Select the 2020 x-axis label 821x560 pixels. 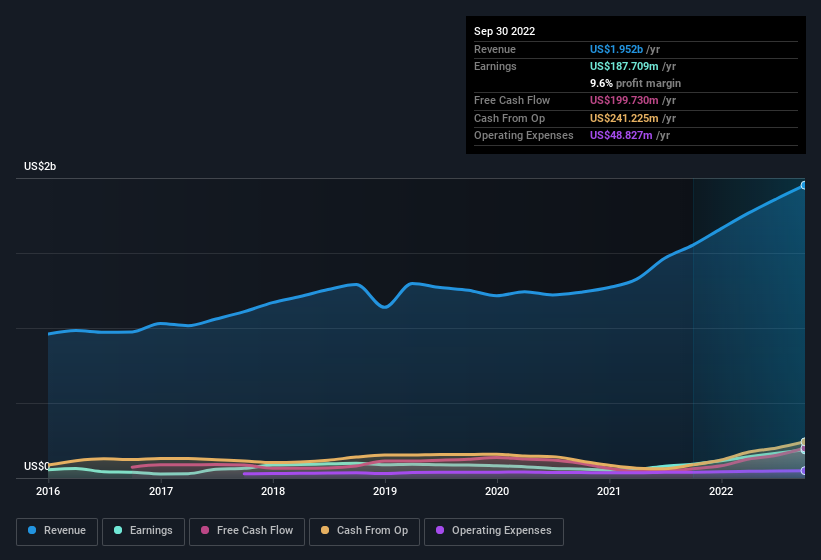[x=497, y=491]
